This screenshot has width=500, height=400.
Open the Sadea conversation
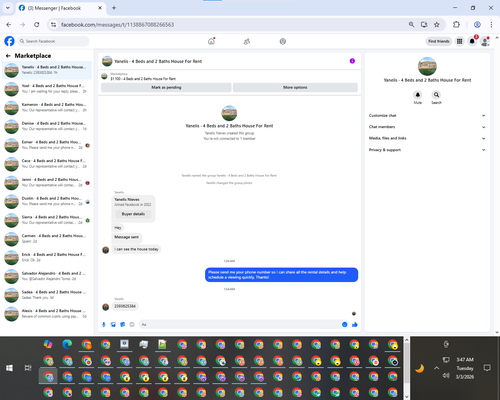click(47, 295)
